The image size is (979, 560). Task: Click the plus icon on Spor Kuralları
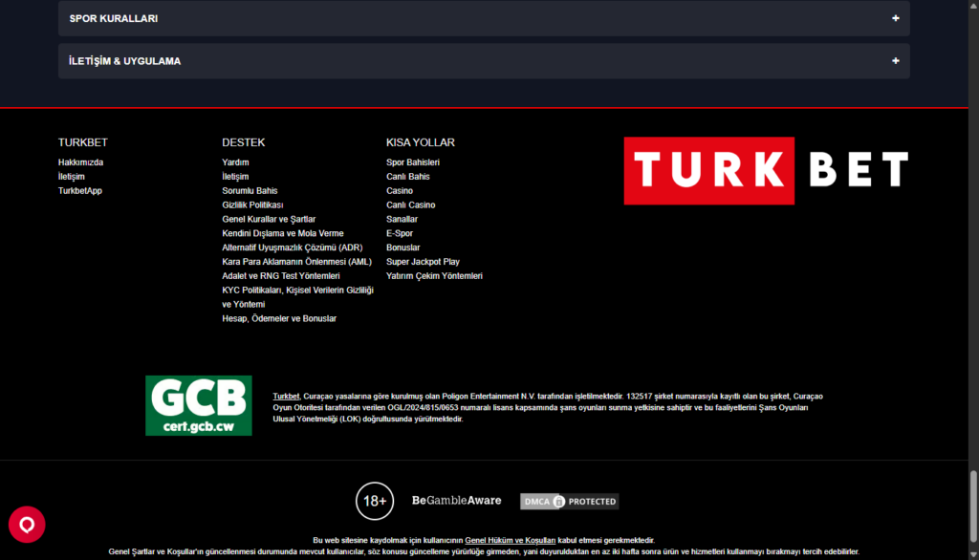tap(895, 18)
